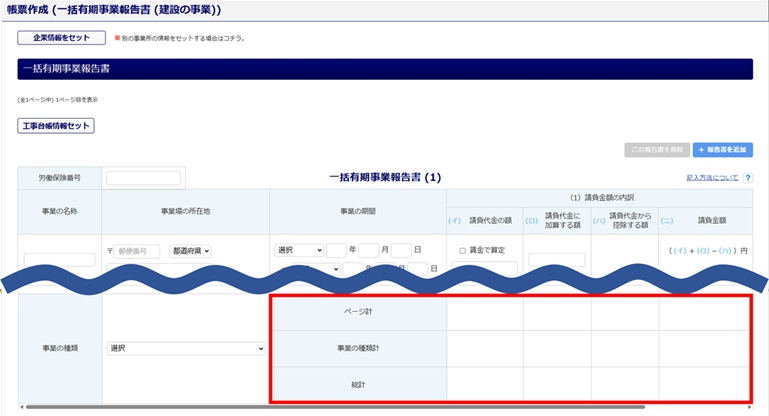The width and height of the screenshot is (769, 416).
Task: Click the scrollbar right arrow
Action: 750,407
